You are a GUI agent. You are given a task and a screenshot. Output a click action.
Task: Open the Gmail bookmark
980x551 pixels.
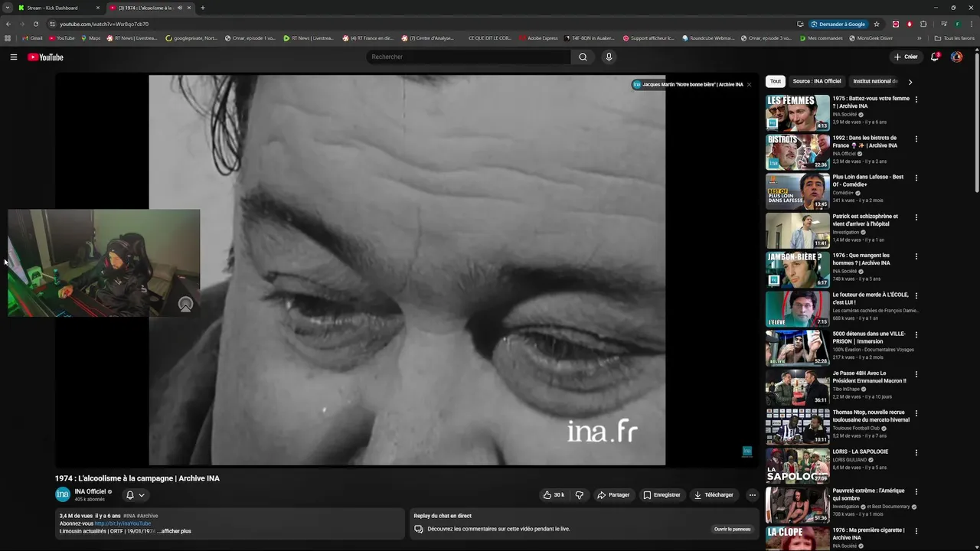32,37
